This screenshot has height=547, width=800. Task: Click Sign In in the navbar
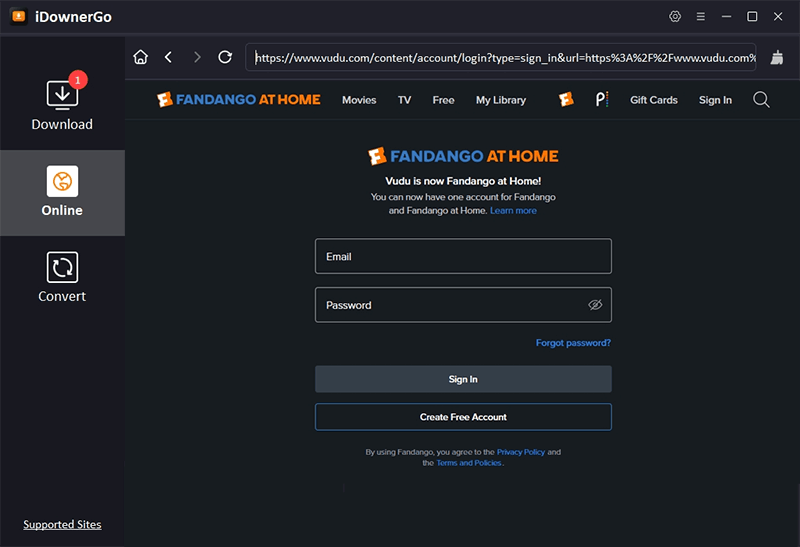(715, 100)
